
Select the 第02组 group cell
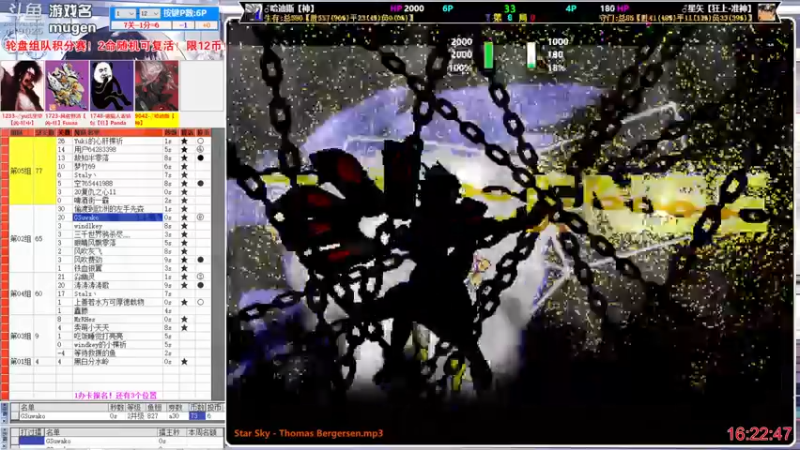21,238
